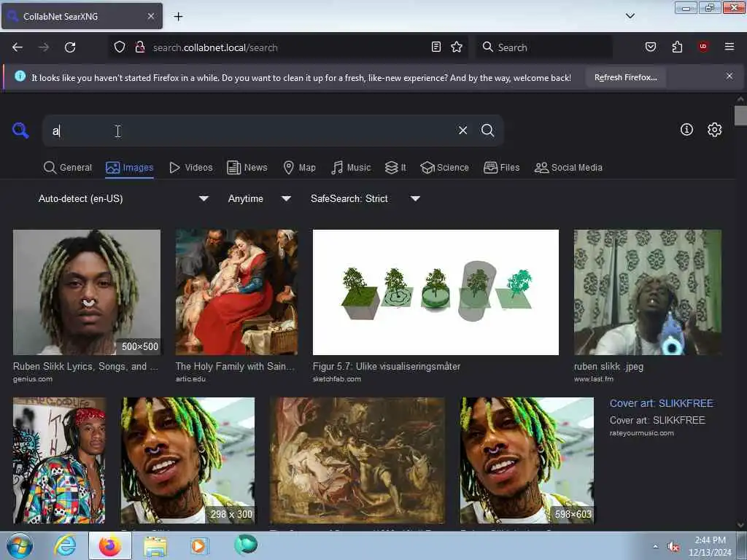Switch to the General category

[x=67, y=168]
